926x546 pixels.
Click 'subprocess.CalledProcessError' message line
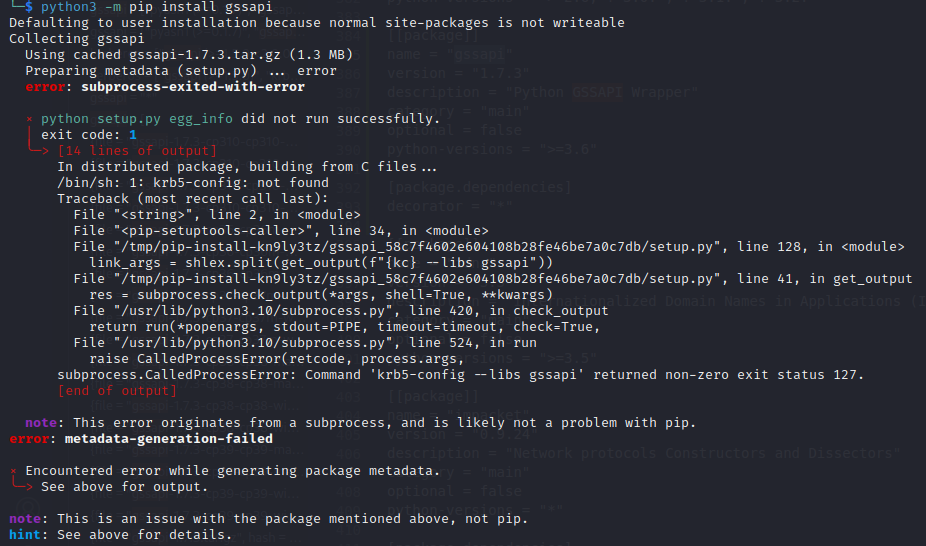(x=460, y=375)
